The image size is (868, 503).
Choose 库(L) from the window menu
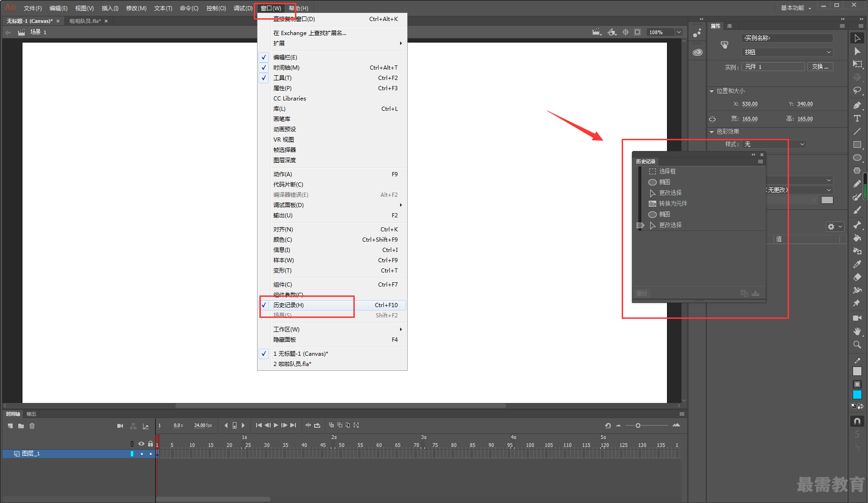point(332,109)
